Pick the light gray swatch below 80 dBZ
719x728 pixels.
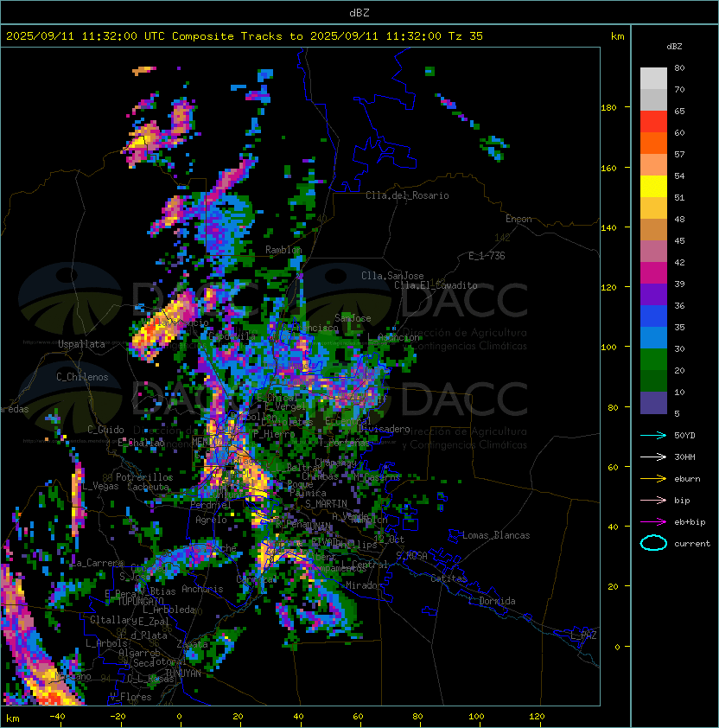coord(653,79)
